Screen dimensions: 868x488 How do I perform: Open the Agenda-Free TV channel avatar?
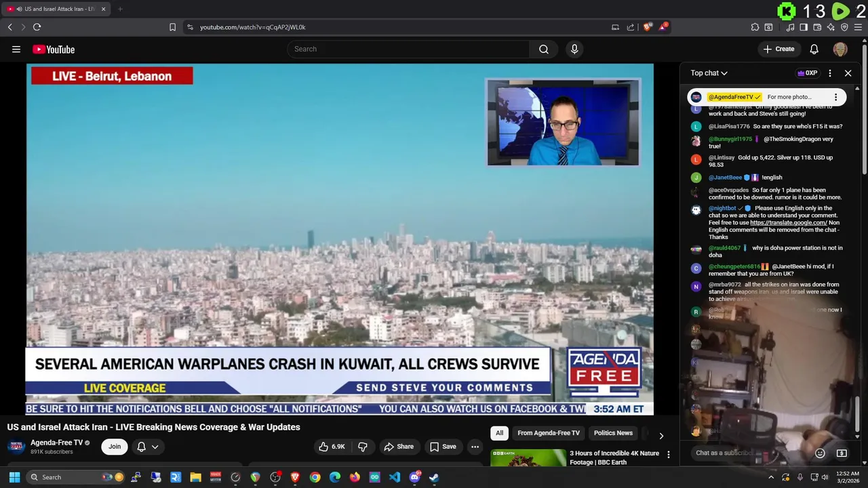(16, 447)
